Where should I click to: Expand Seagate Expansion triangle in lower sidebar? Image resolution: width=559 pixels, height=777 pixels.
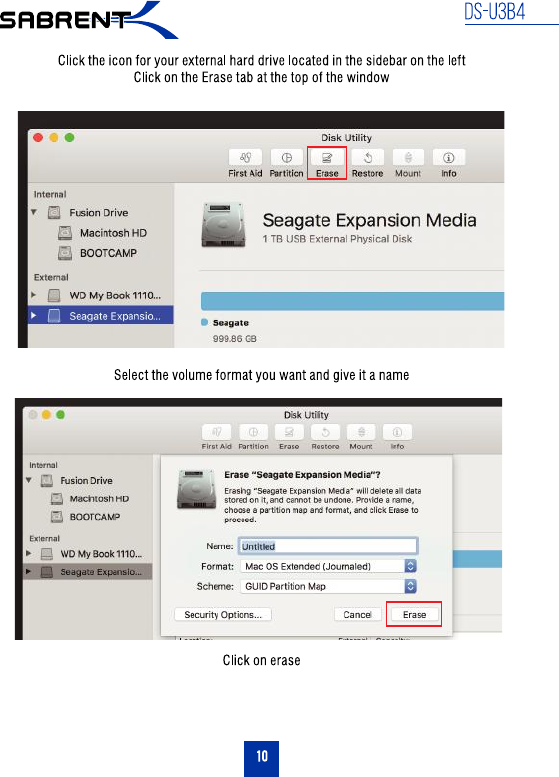pos(29,571)
